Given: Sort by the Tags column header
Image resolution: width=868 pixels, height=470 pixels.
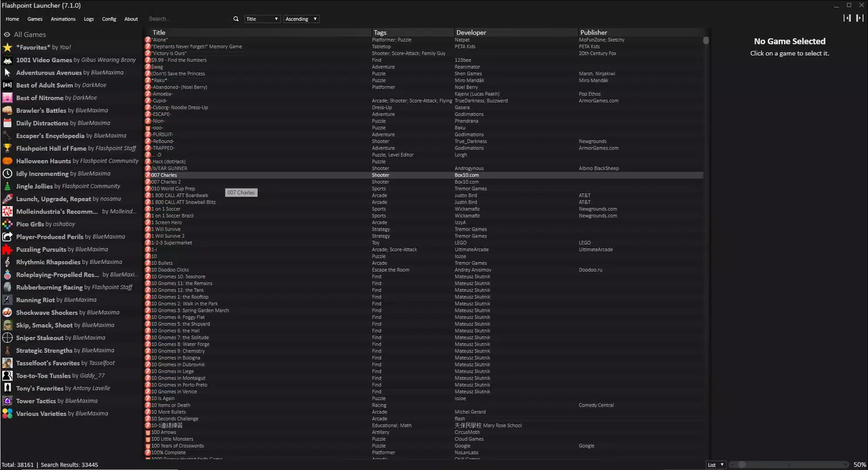Looking at the screenshot, I should [413, 32].
